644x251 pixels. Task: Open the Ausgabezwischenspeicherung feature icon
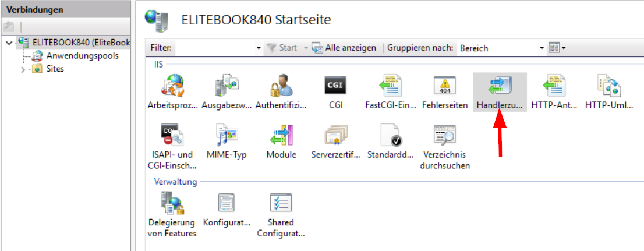(227, 86)
